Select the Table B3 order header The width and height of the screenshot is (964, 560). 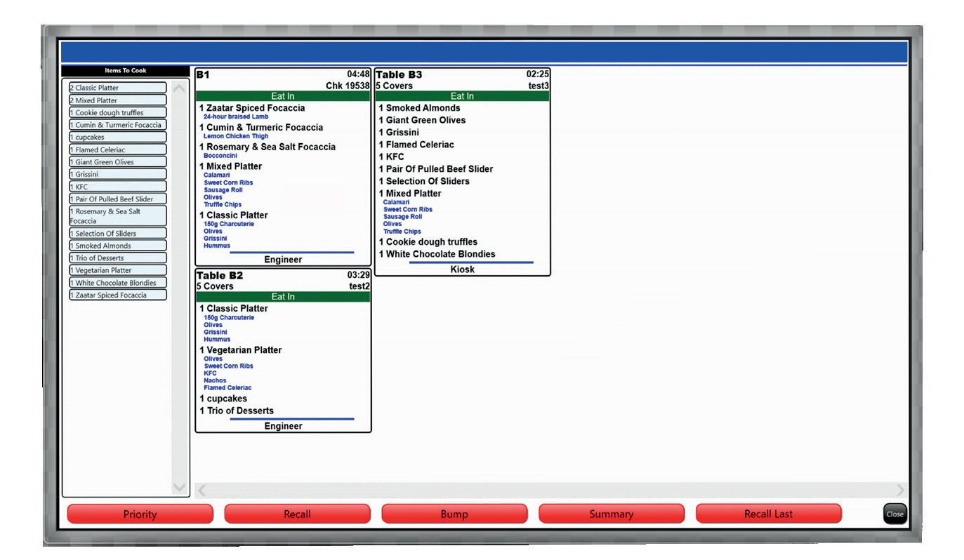click(x=462, y=79)
